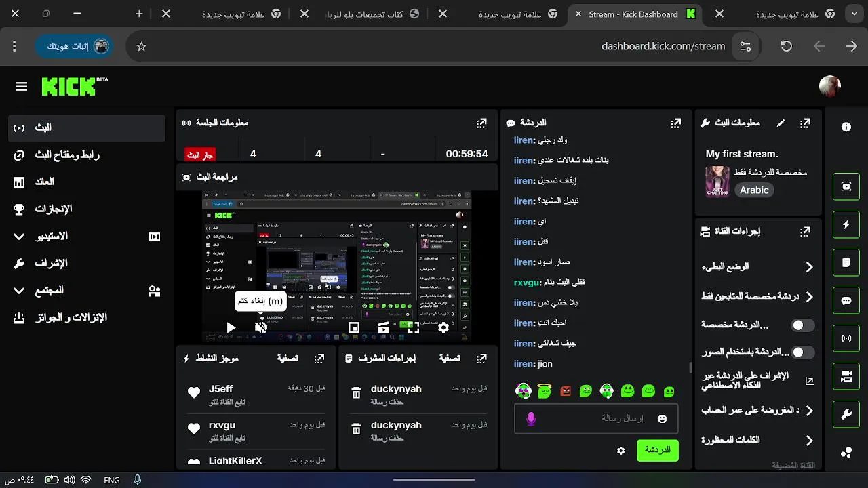Click the green الدردشة send button
868x488 pixels.
click(657, 450)
